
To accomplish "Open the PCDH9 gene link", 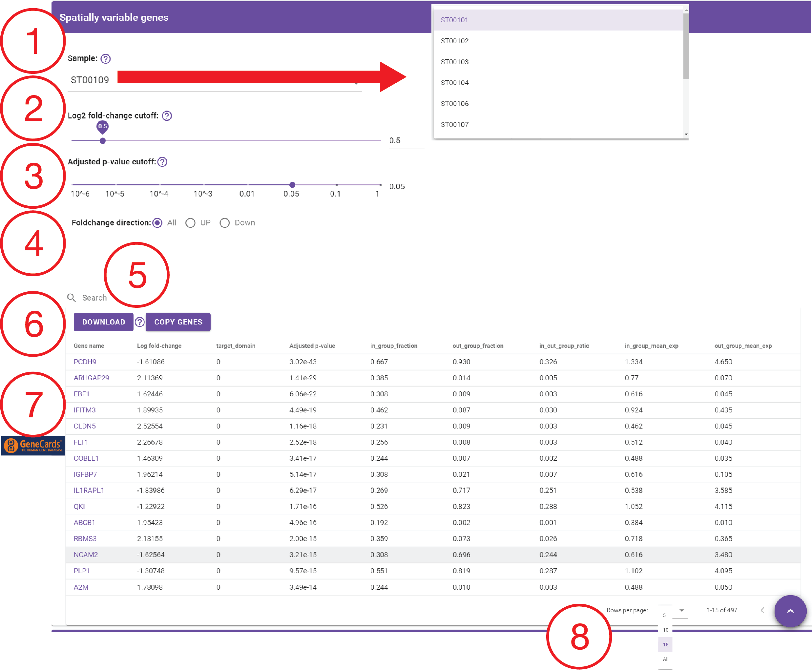I will 85,362.
